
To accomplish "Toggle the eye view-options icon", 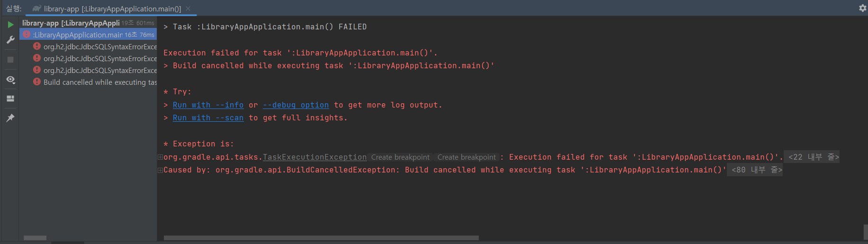I will click(10, 80).
